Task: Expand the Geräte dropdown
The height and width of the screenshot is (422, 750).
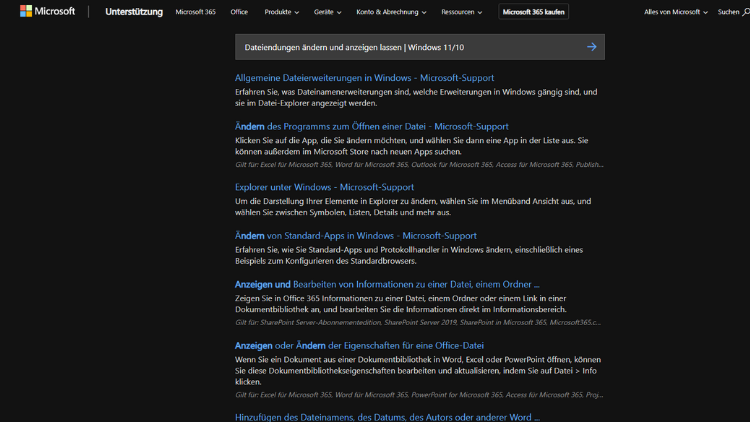Action: (x=328, y=12)
